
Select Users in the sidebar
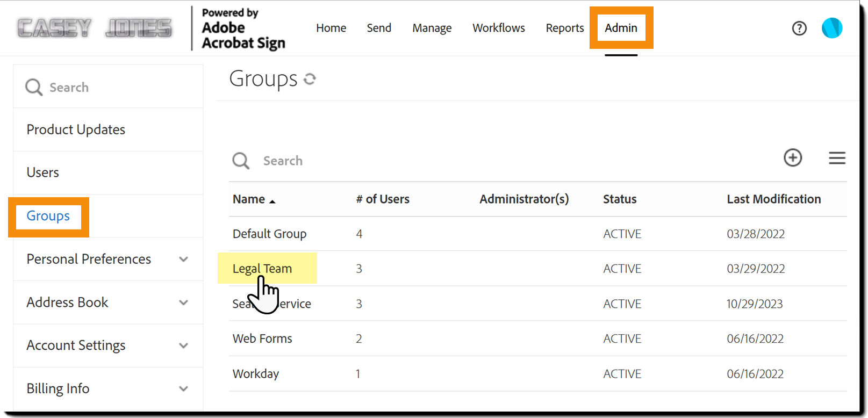[43, 172]
